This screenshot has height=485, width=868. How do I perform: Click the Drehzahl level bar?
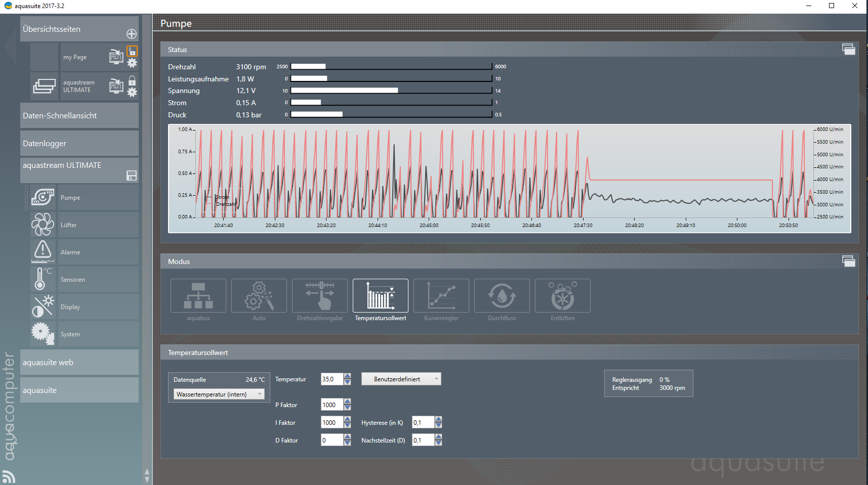(391, 66)
